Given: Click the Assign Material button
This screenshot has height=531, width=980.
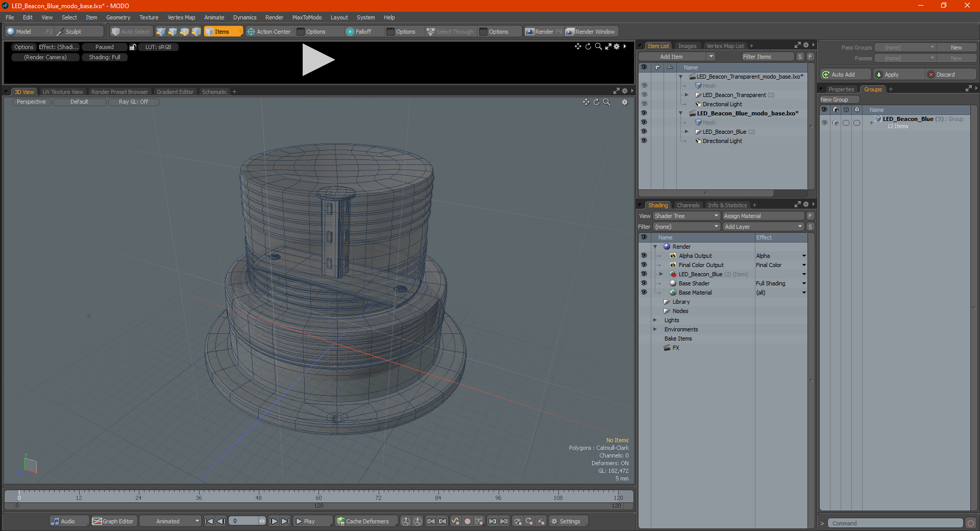Looking at the screenshot, I should (763, 216).
